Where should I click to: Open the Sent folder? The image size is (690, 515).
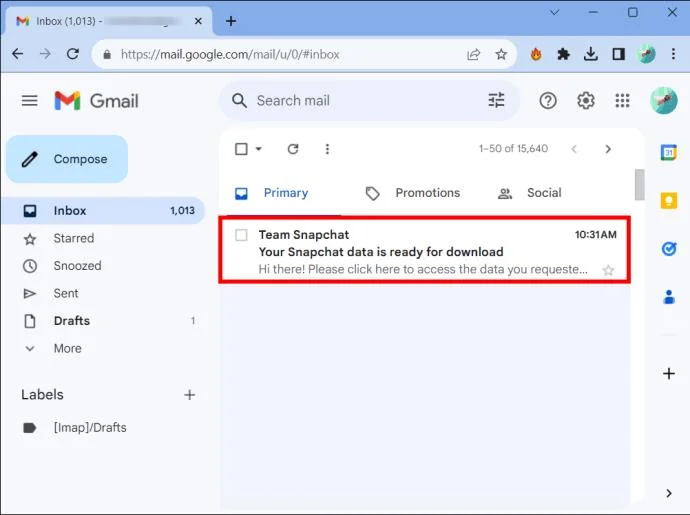pyautogui.click(x=66, y=293)
